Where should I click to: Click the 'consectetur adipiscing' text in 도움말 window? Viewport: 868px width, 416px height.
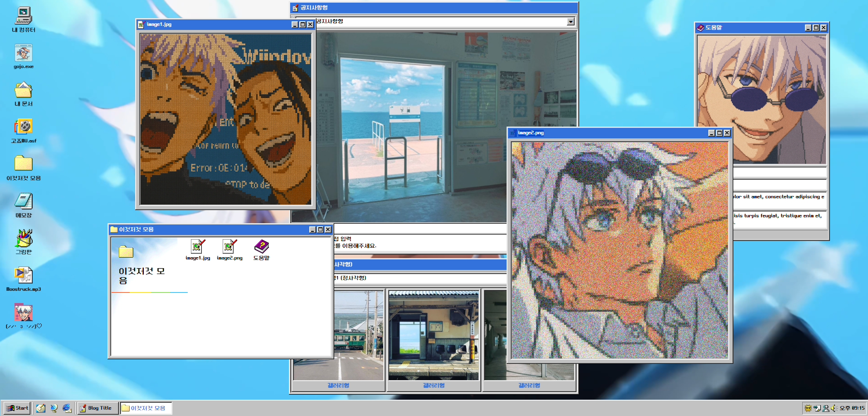click(792, 197)
